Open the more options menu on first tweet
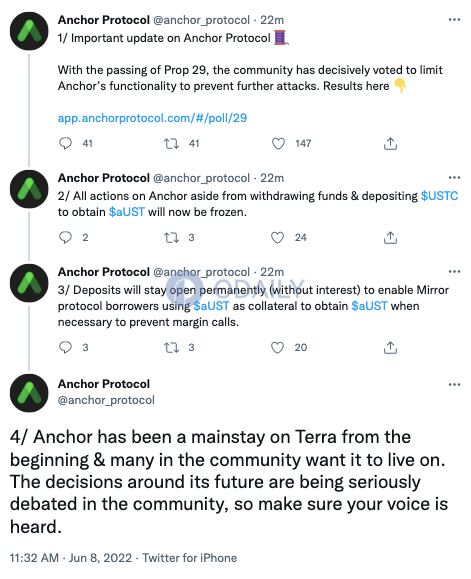Viewport: 471px width, 579px height. (454, 20)
